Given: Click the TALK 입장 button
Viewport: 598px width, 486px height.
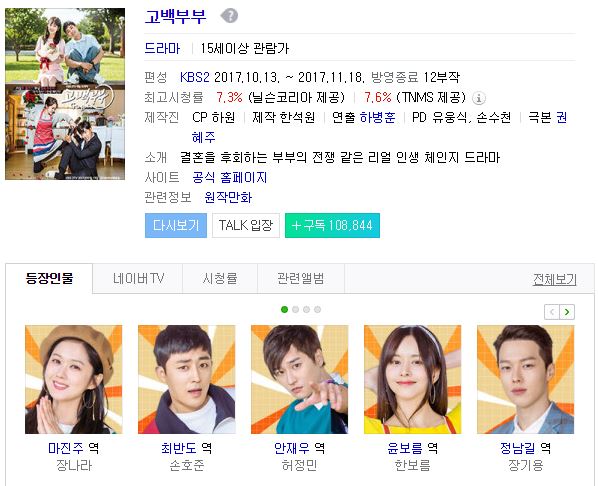Looking at the screenshot, I should 246,225.
